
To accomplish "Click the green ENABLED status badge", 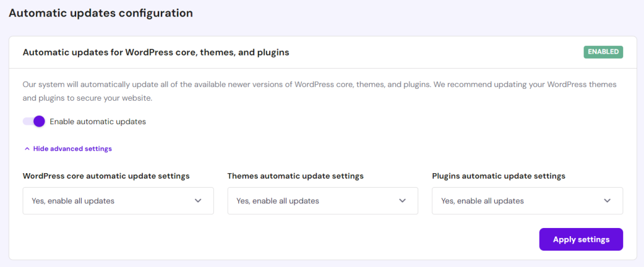I will point(603,52).
